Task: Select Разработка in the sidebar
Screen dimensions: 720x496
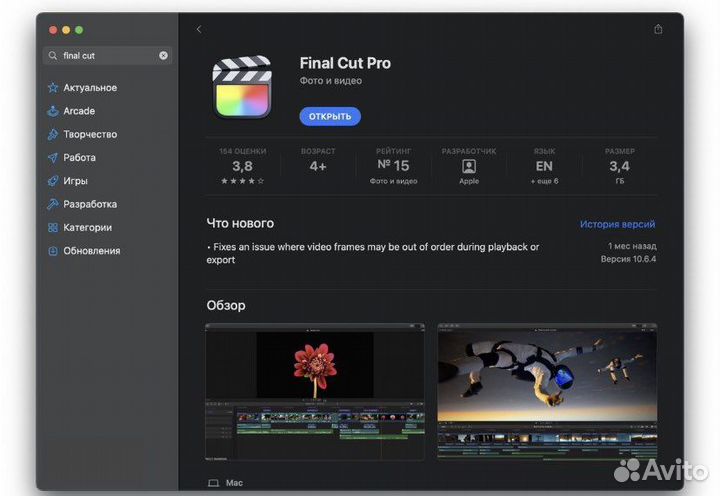Action: 89,204
